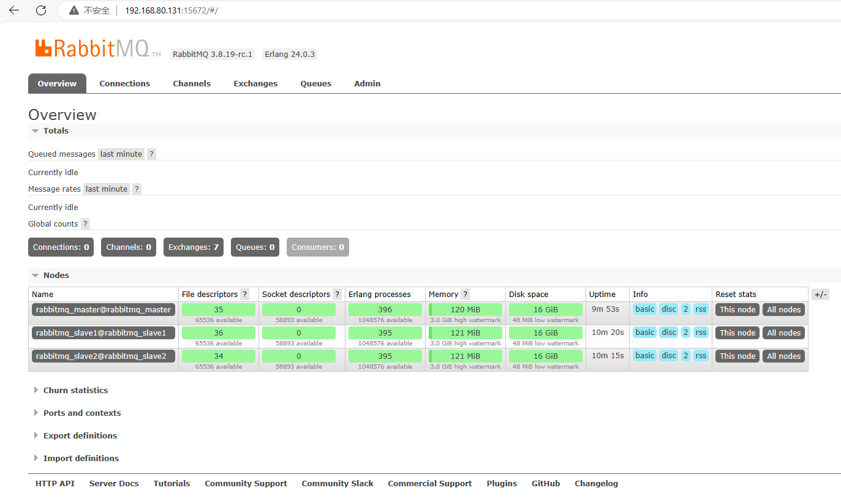Image resolution: width=841 pixels, height=504 pixels.
Task: Open help for Memory column
Action: (466, 295)
